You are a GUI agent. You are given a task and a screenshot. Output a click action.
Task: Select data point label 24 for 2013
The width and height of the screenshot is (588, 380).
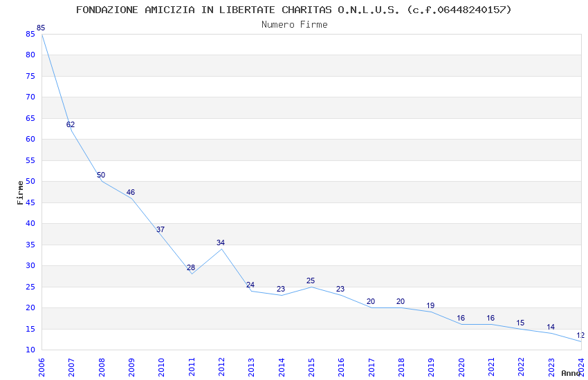[250, 285]
